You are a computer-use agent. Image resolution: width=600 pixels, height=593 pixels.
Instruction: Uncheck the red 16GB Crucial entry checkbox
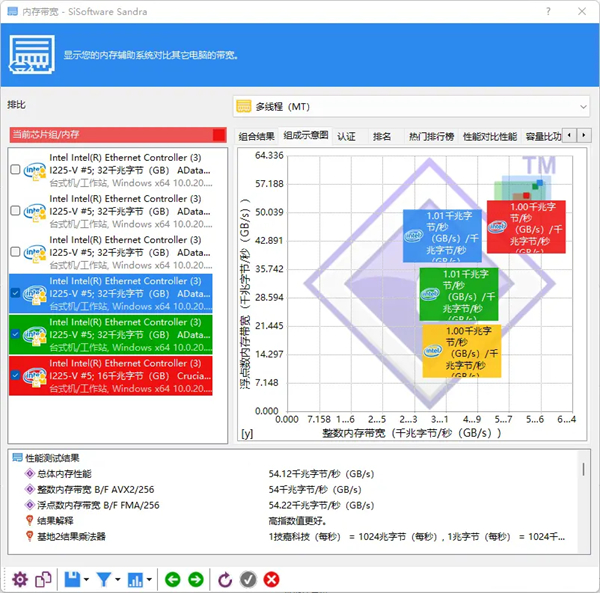coord(15,375)
